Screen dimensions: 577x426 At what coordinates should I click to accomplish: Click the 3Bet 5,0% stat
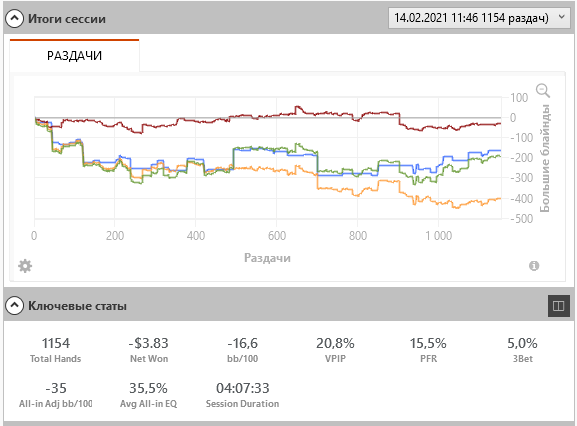[x=523, y=350]
